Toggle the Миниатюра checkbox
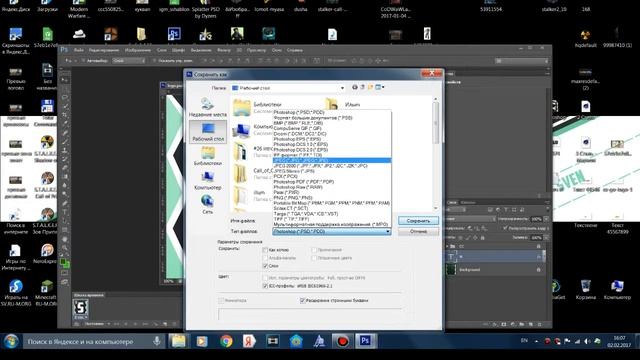This screenshot has width=640, height=360. coord(221,300)
